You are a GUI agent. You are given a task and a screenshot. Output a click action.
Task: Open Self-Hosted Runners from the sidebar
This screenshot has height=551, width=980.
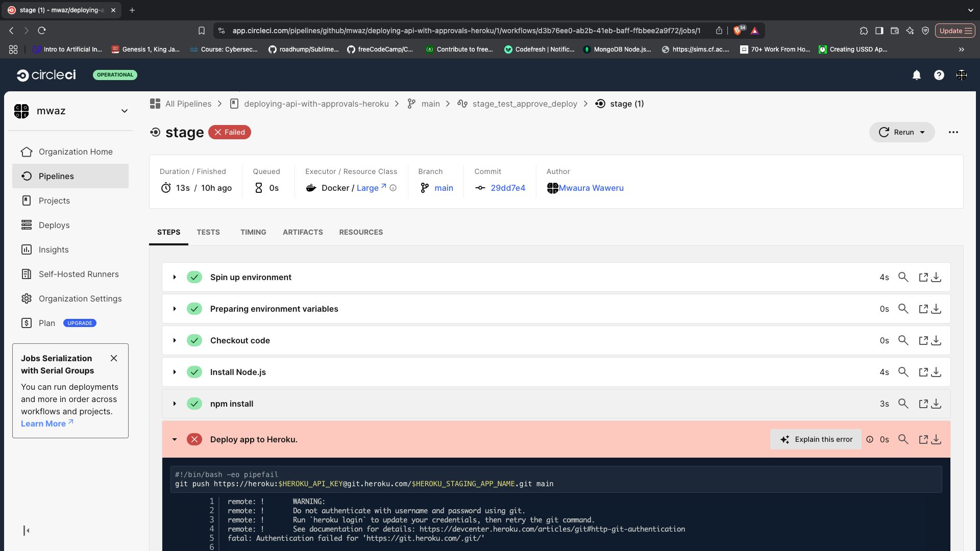coord(78,274)
